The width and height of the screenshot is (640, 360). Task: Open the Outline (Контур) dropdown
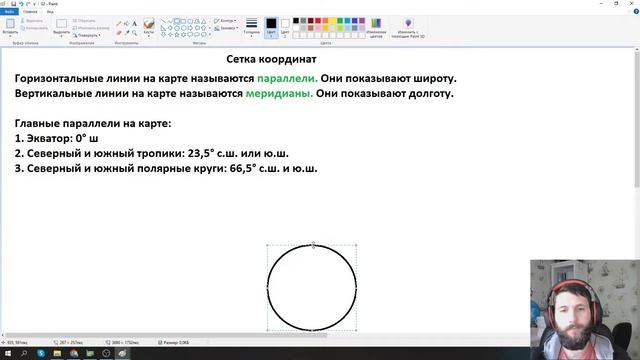(225, 20)
